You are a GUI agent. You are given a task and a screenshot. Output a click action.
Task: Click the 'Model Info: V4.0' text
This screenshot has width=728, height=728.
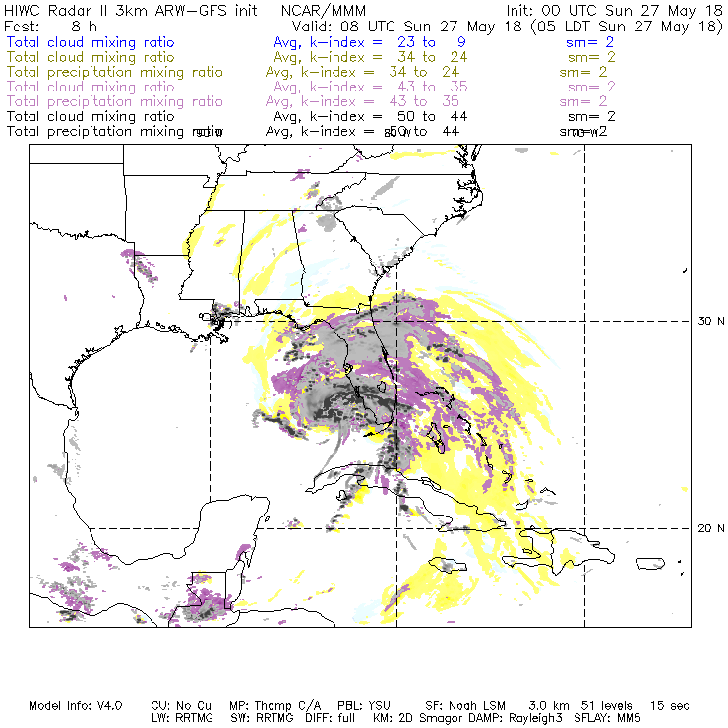click(76, 706)
